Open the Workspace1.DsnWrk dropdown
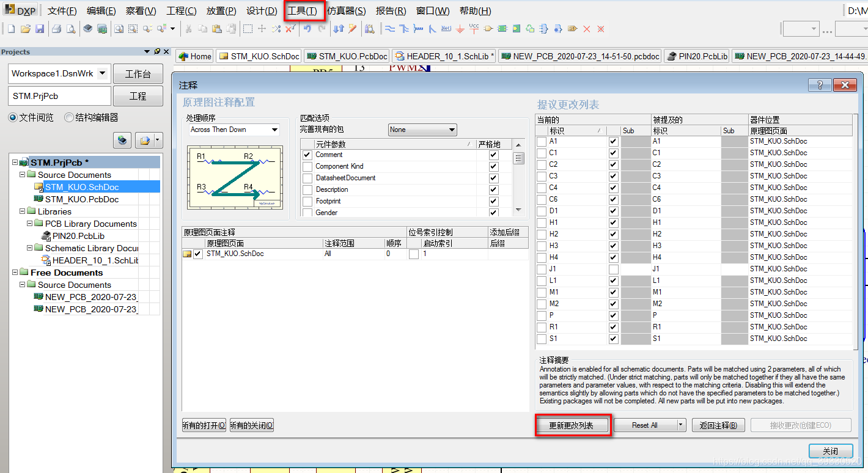Viewport: 868px width, 473px height. 102,73
